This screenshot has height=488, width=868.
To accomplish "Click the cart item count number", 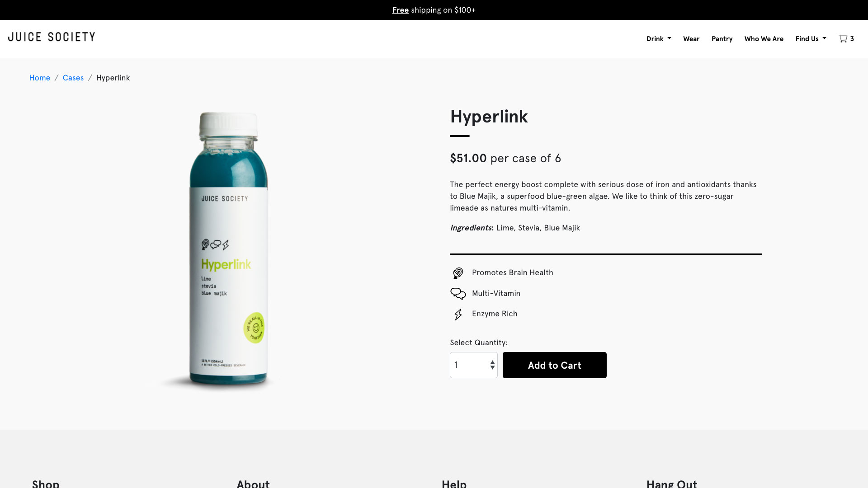I will tap(852, 39).
